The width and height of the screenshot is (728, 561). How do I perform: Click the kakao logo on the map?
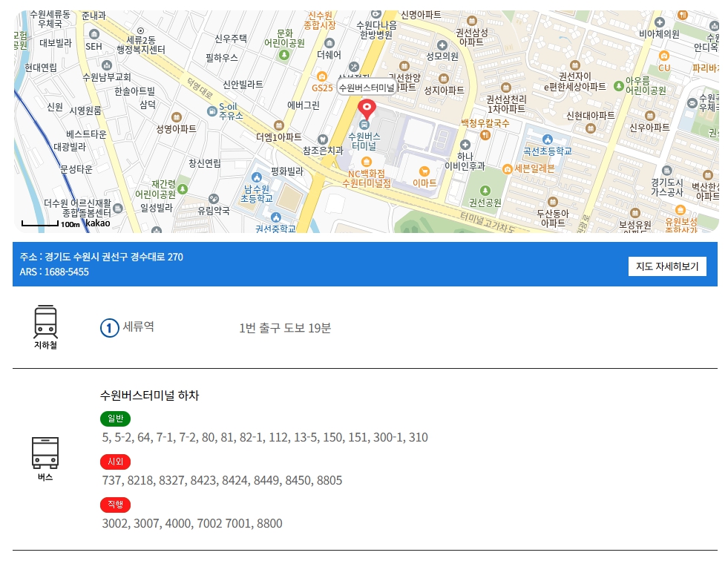pyautogui.click(x=99, y=222)
